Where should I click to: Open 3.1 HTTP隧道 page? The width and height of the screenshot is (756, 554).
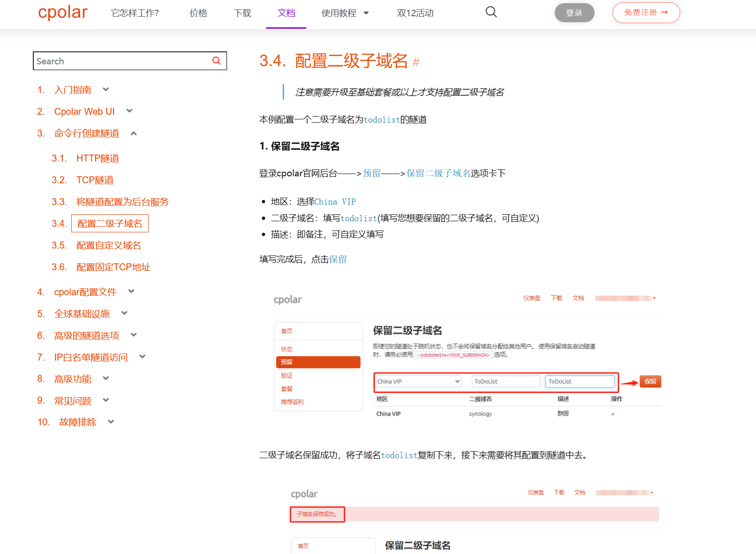[98, 158]
